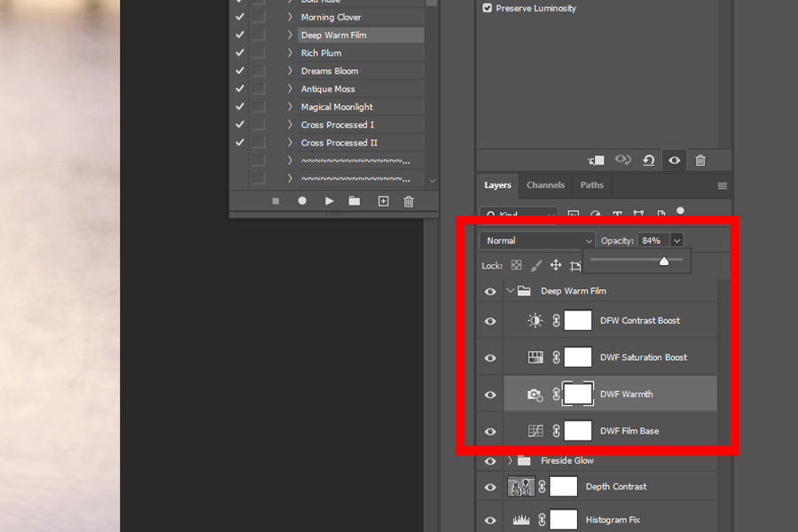Click the reset adjustment defaults icon
Viewport: 798px width, 532px height.
[648, 160]
